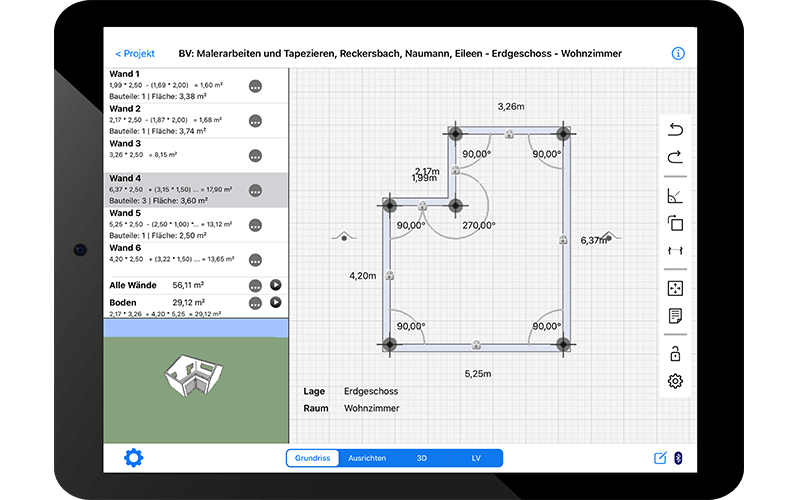This screenshot has height=500, width=800.
Task: Select the Wand 5 row
Action: (196, 224)
